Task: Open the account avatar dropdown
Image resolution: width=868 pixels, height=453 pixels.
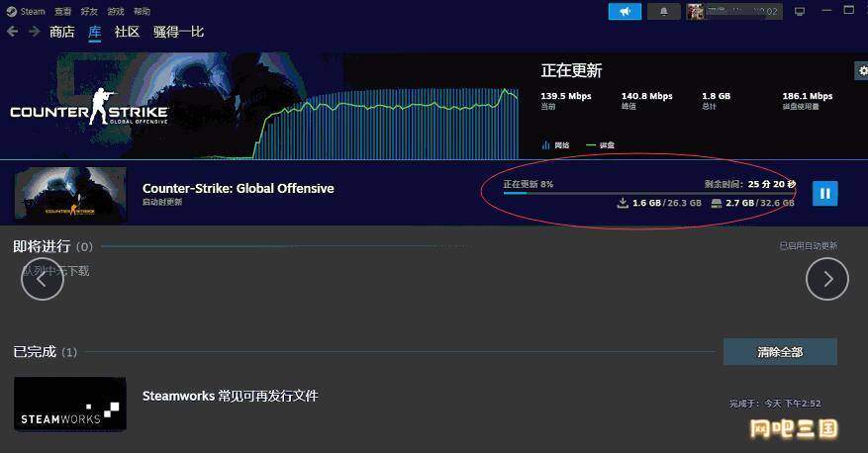Action: click(x=734, y=11)
